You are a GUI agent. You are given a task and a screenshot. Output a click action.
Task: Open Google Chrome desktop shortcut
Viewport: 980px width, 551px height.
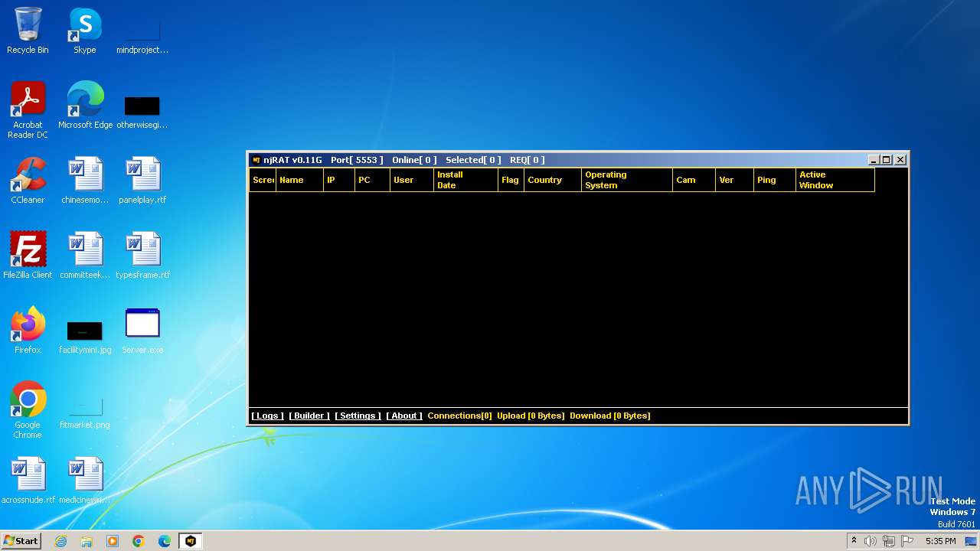(x=28, y=410)
